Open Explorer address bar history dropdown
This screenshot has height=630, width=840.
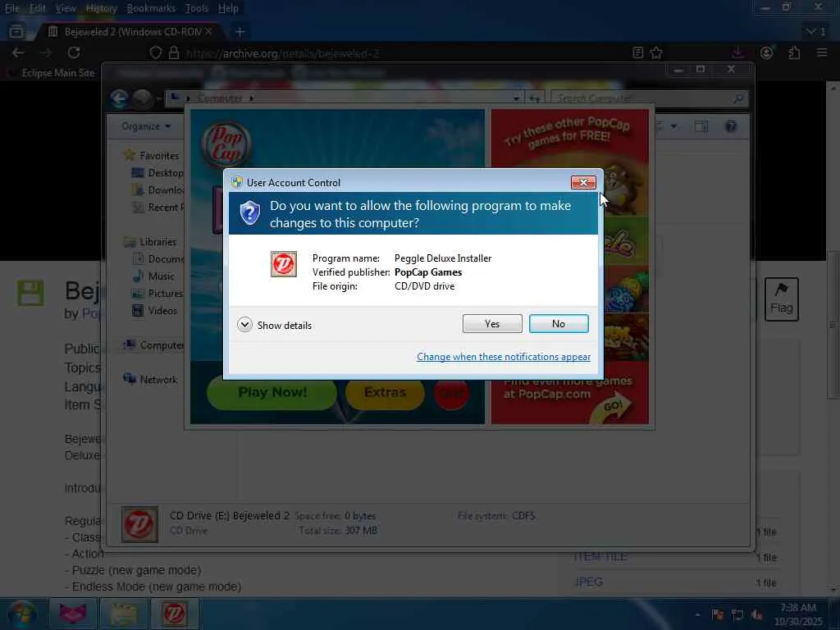pyautogui.click(x=515, y=98)
